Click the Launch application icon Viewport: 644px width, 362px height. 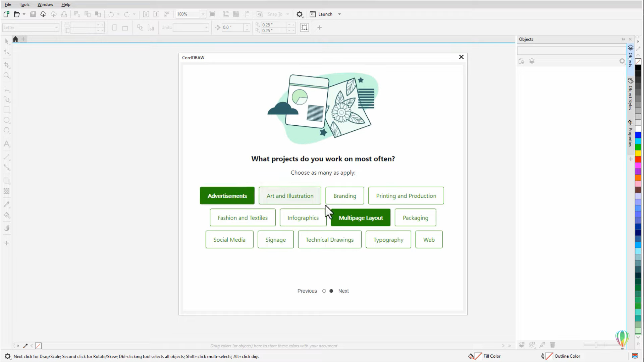tap(313, 14)
